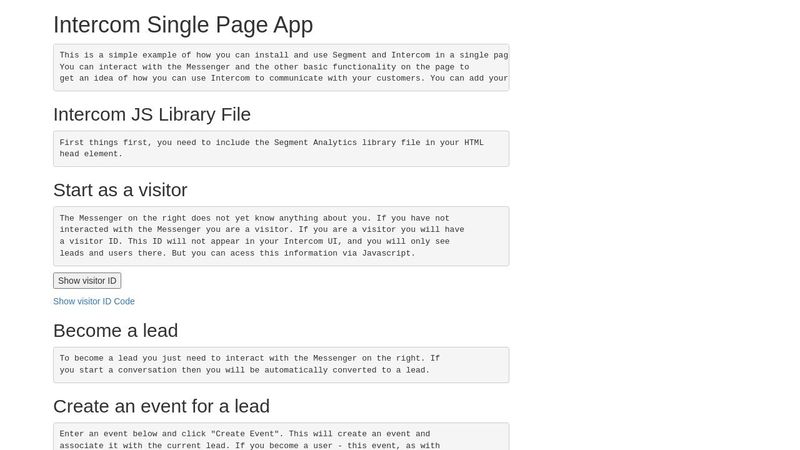Click the Intercom Single Page App heading
The width and height of the screenshot is (800, 450).
[183, 25]
